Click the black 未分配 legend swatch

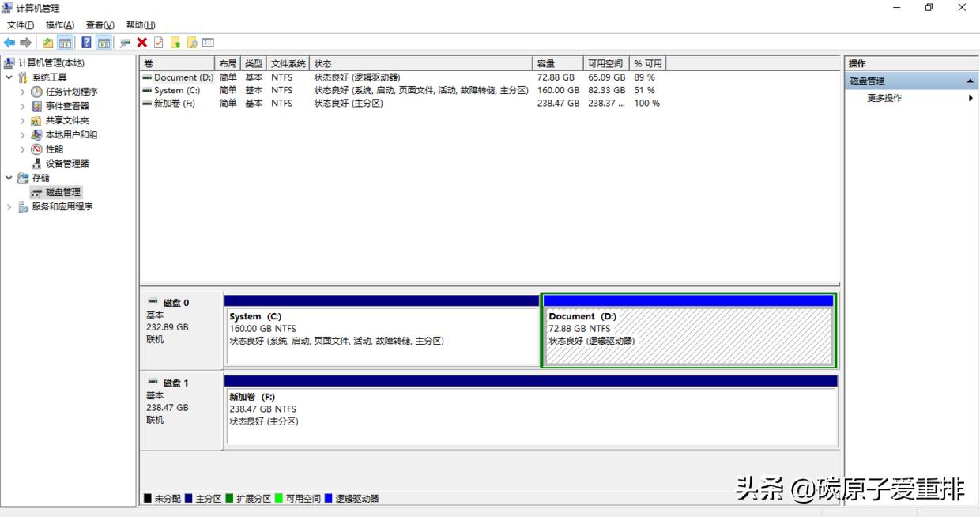[x=148, y=499]
